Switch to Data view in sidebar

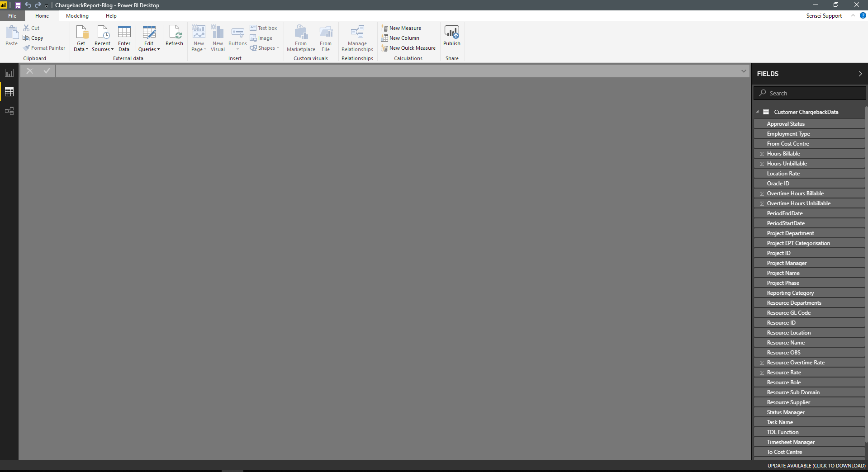(x=9, y=92)
